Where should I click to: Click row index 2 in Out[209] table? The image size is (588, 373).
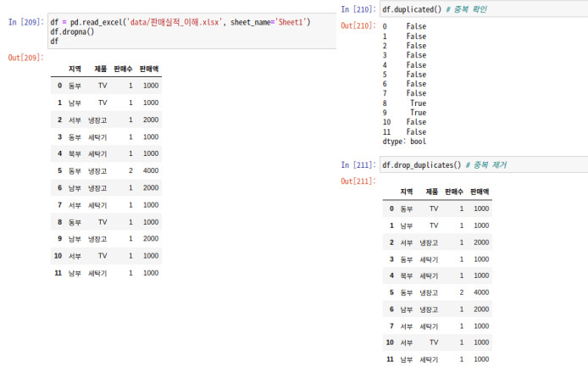point(59,120)
